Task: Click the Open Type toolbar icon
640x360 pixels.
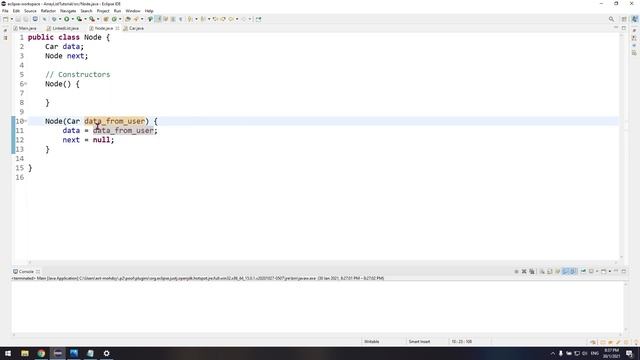Action: [x=128, y=19]
